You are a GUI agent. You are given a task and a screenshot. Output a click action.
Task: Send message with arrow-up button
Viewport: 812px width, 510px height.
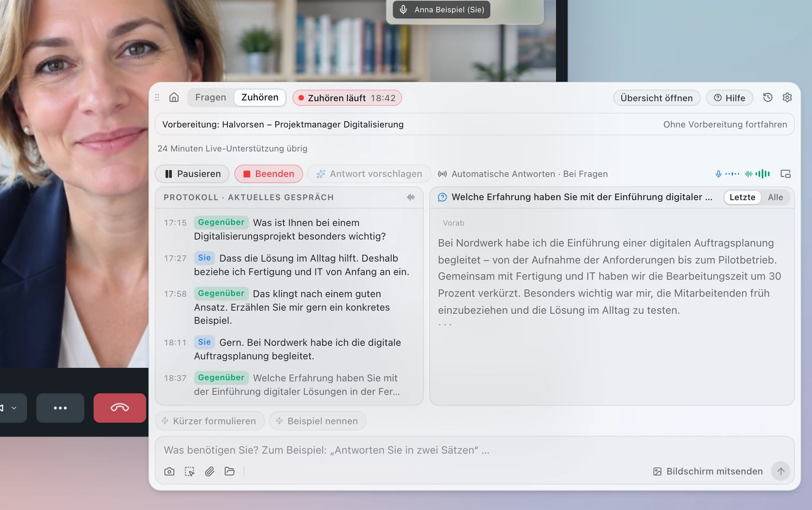coord(781,471)
